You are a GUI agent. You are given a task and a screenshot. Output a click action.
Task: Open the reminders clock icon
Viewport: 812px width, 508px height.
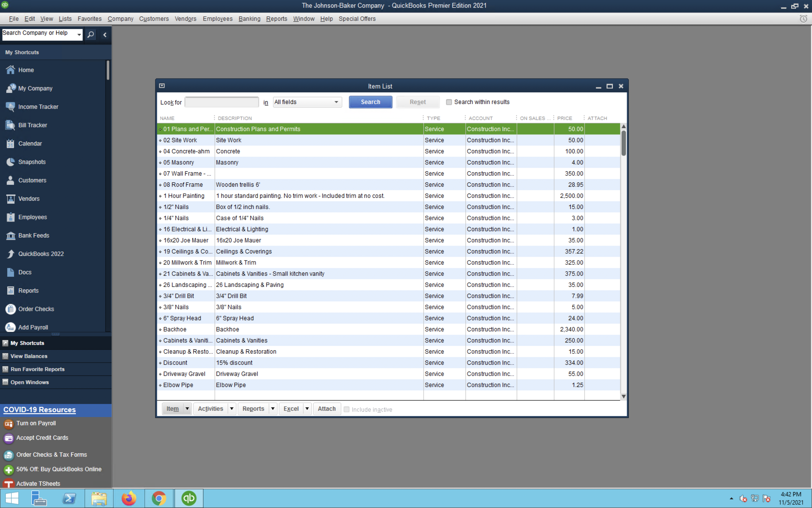click(x=803, y=19)
